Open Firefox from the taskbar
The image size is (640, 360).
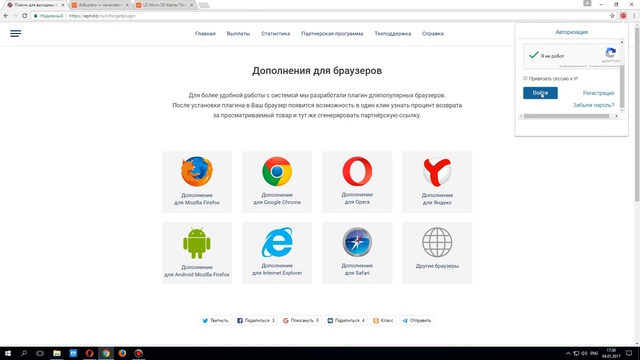(122, 353)
